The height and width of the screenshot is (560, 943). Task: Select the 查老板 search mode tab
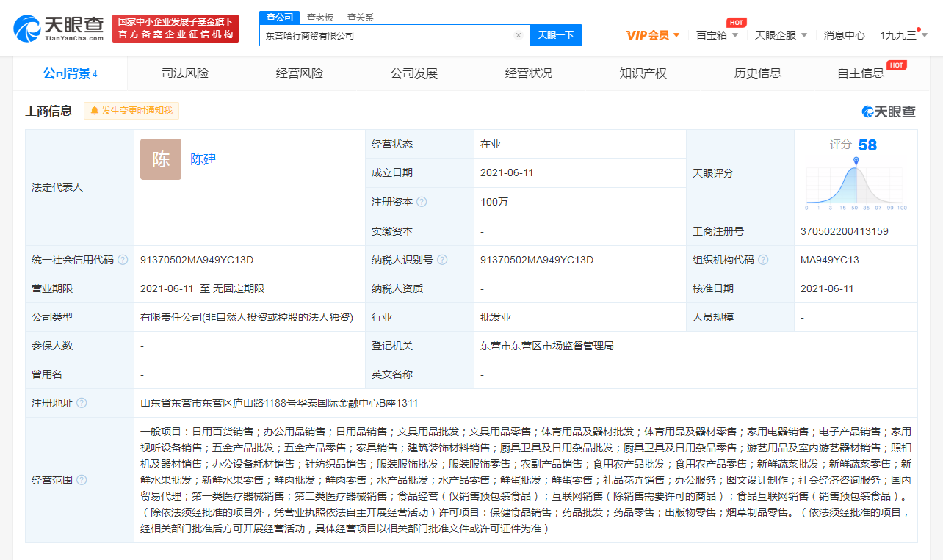(319, 17)
